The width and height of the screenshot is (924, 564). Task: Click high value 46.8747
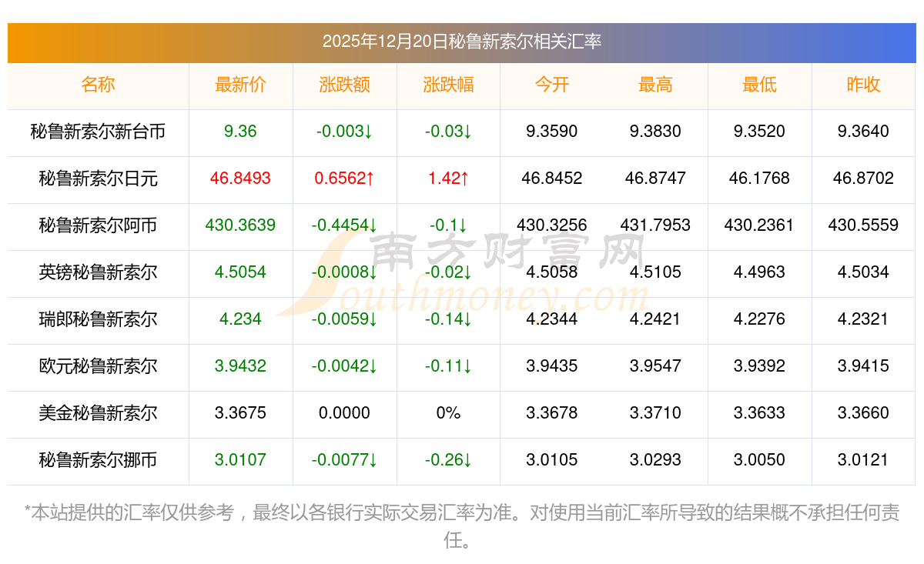(x=655, y=179)
